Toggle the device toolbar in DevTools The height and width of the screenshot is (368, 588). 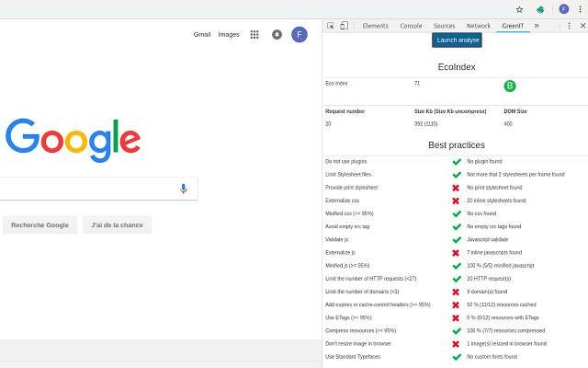coord(344,26)
